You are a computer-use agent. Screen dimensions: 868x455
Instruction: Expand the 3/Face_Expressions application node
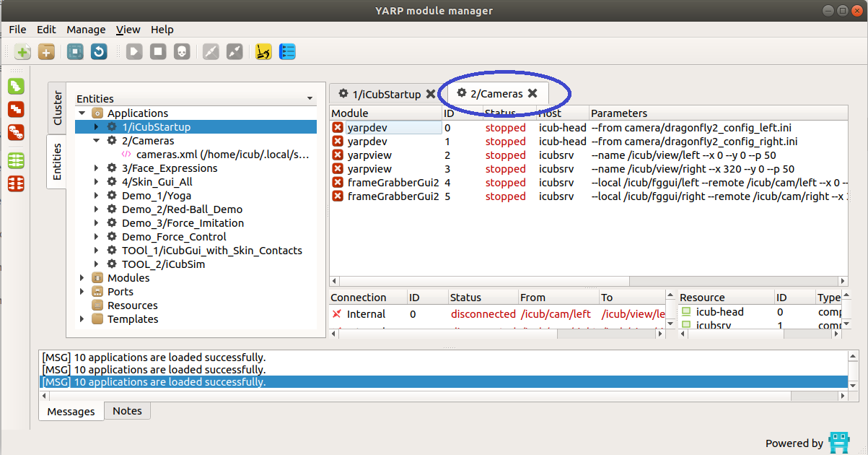click(97, 168)
